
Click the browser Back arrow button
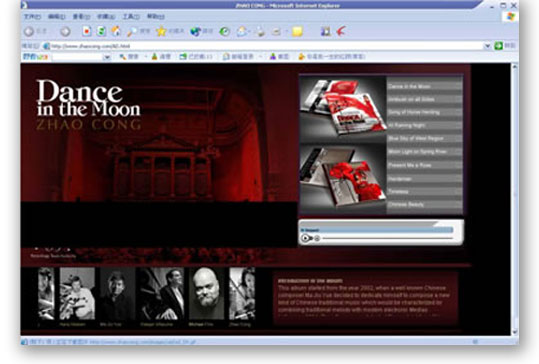point(29,32)
